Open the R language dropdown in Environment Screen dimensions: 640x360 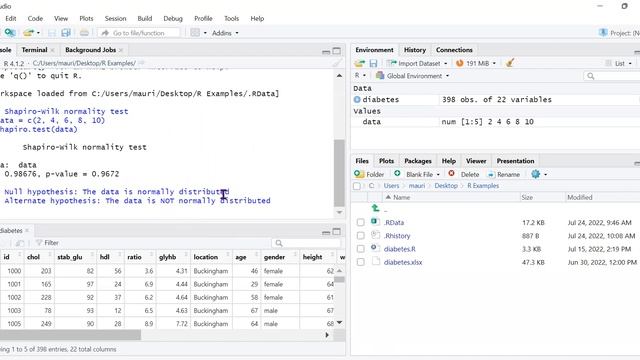[360, 76]
